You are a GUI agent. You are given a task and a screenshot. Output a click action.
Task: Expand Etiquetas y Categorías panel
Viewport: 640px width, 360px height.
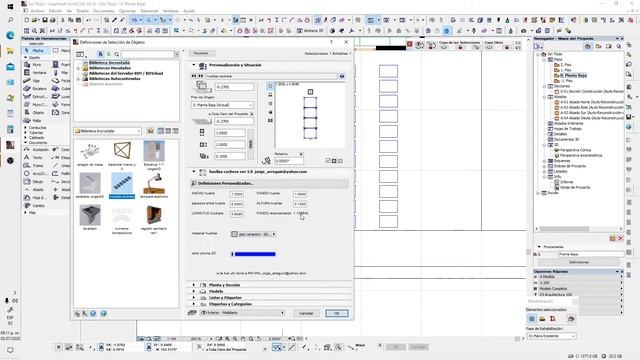pos(193,304)
